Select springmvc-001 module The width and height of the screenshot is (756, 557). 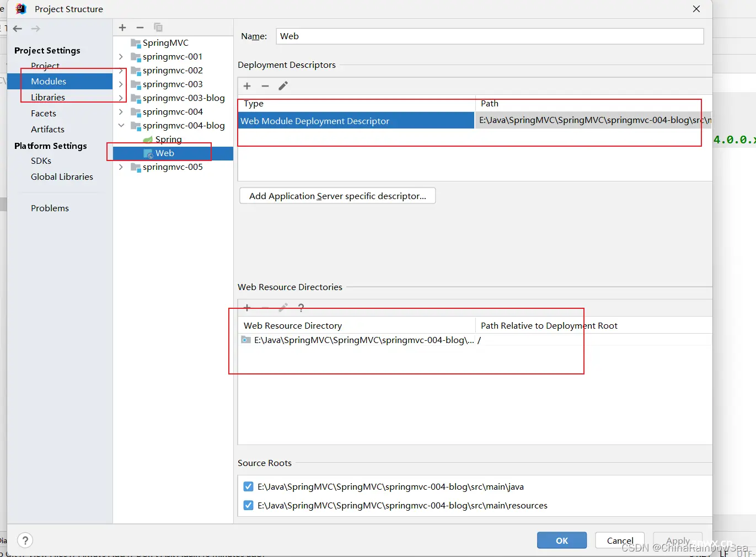pos(173,57)
